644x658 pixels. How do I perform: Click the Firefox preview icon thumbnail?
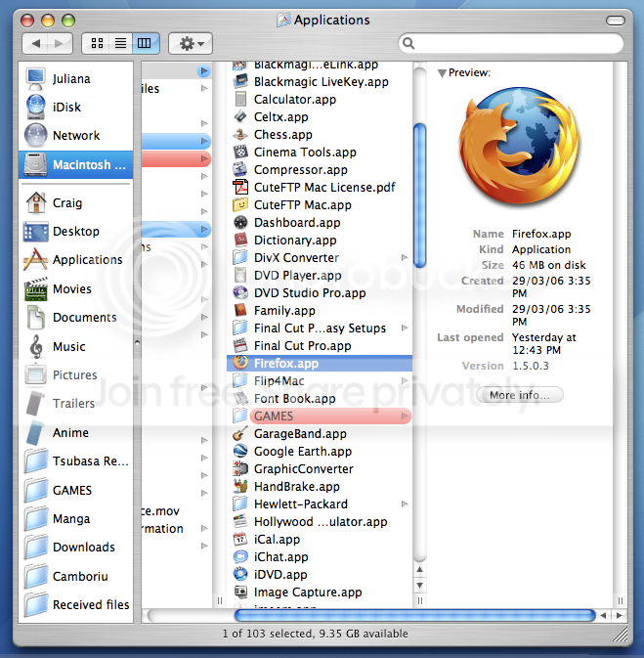(519, 149)
